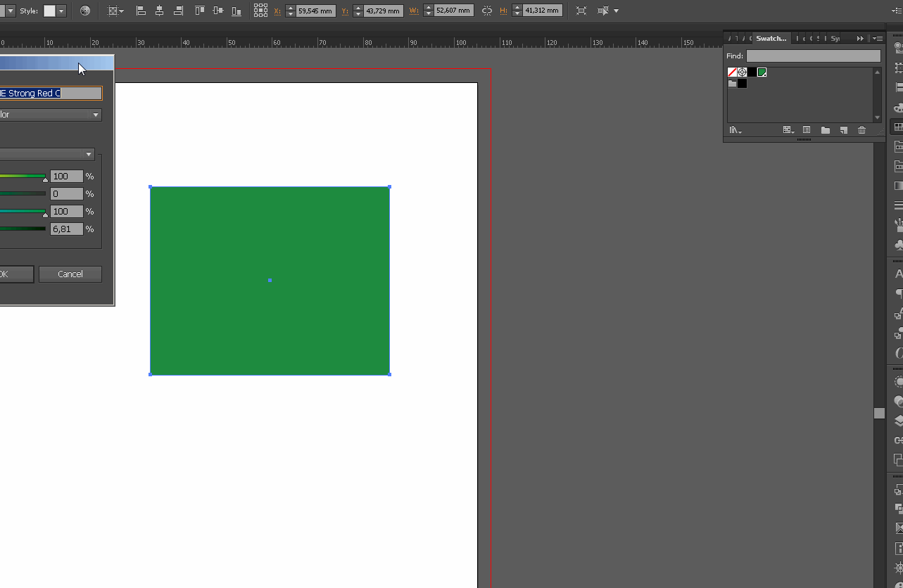Expand hidden panel tabs double-arrow
The width and height of the screenshot is (903, 588).
tap(860, 39)
